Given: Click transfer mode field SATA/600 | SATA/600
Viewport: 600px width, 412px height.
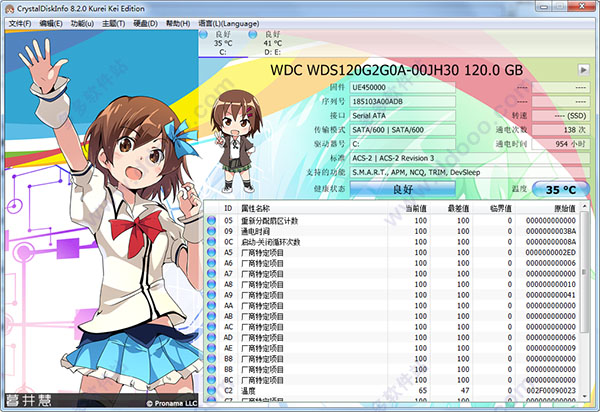Looking at the screenshot, I should click(x=403, y=130).
